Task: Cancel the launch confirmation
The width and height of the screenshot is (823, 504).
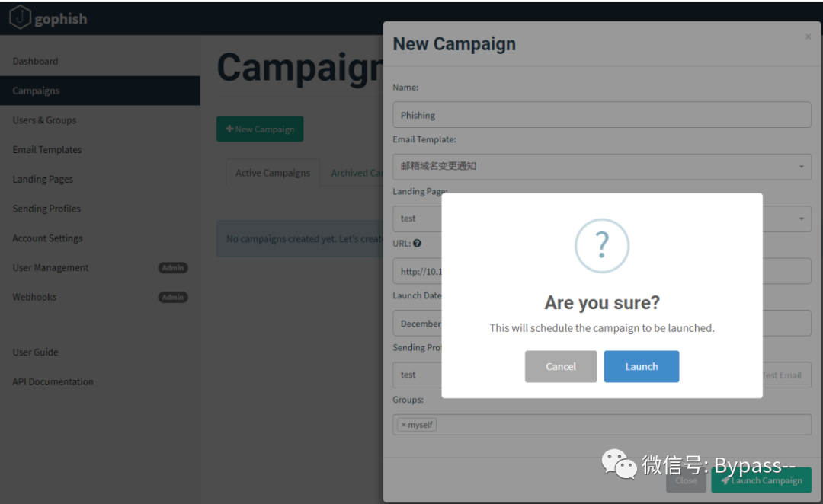Action: click(x=561, y=366)
